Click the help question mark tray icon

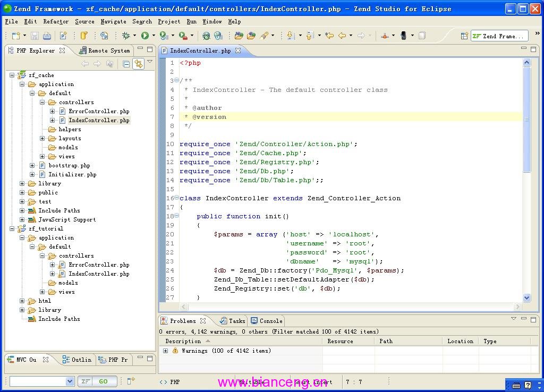click(x=528, y=385)
